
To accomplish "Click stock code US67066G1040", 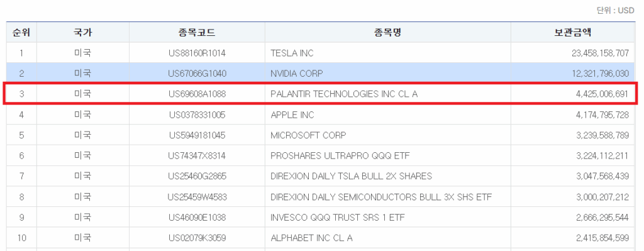I will pyautogui.click(x=197, y=74).
